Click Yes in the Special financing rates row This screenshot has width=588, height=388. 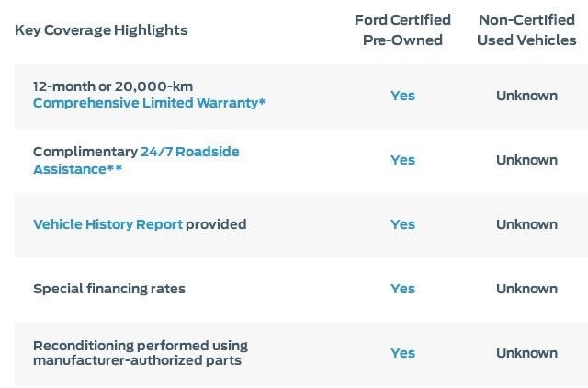(x=402, y=289)
